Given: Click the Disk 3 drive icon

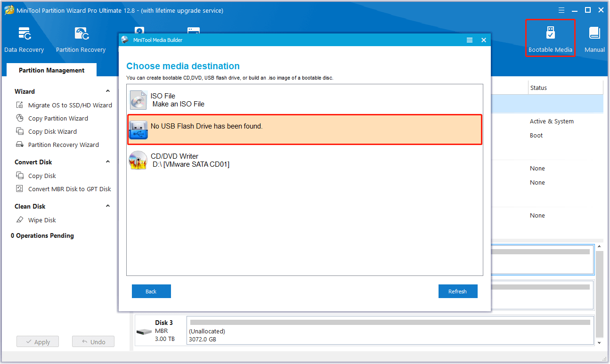Looking at the screenshot, I should [144, 332].
